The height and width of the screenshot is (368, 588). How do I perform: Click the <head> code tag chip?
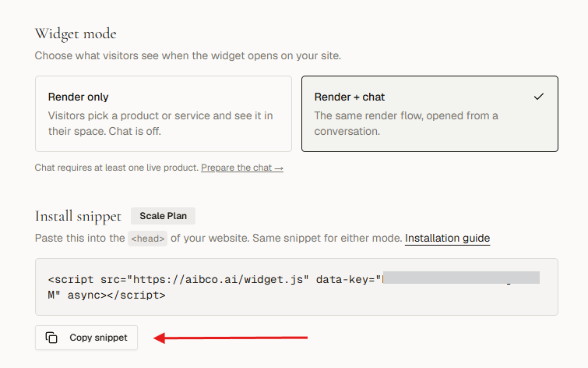(147, 239)
